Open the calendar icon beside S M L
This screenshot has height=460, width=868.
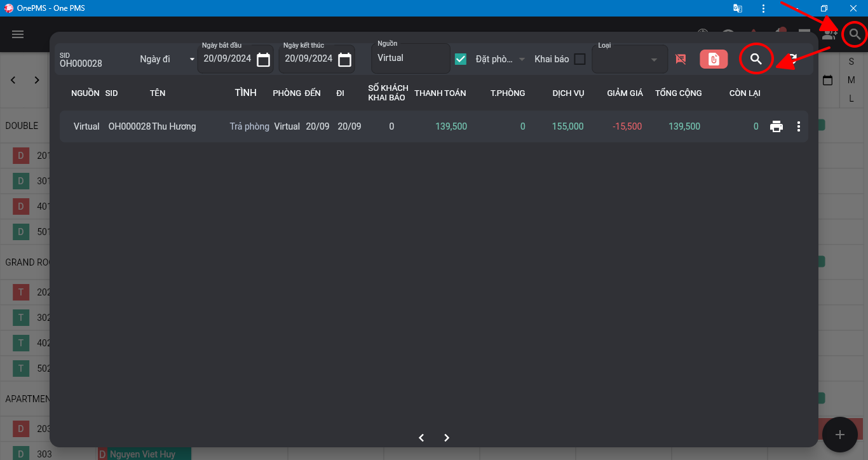point(827,81)
